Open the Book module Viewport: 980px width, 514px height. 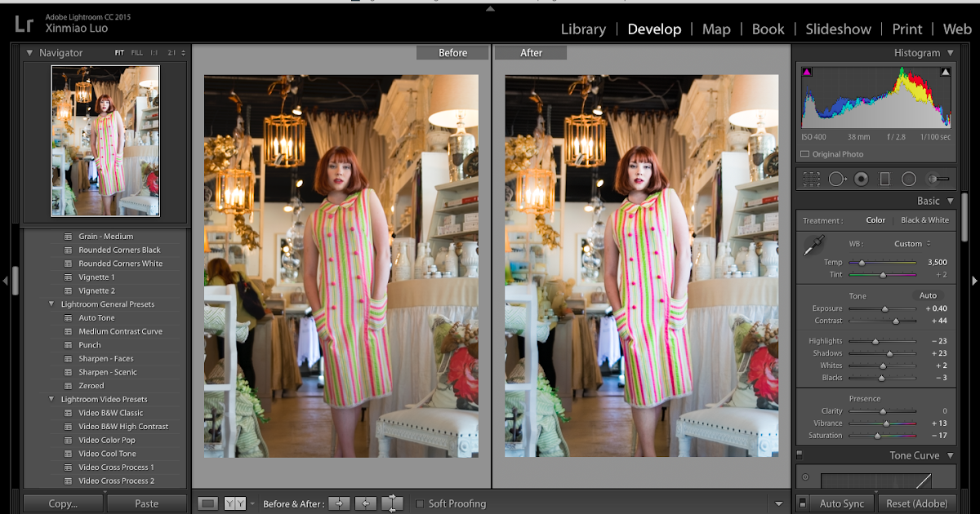click(768, 29)
